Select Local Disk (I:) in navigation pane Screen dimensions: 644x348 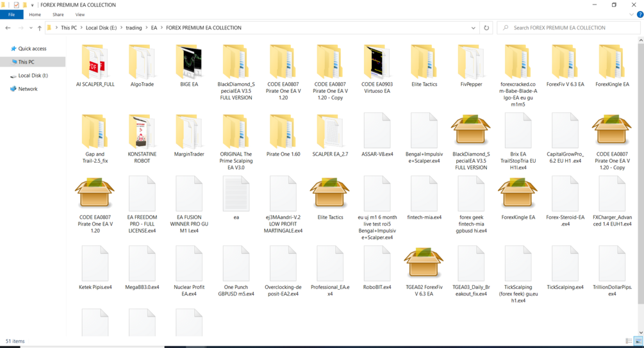pos(33,76)
